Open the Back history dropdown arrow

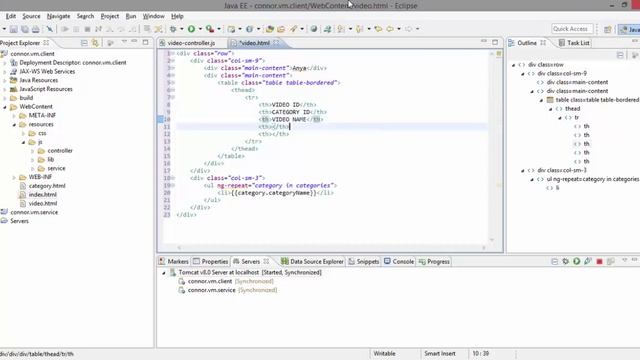[x=399, y=29]
